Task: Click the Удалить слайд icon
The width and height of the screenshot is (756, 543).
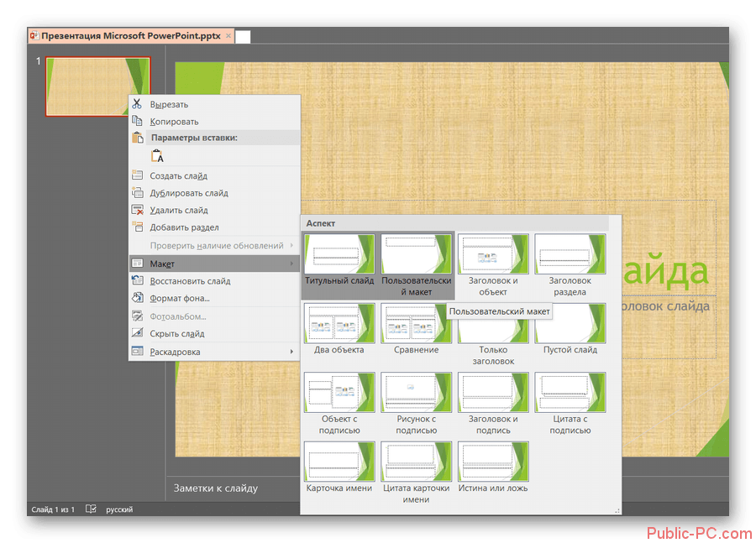Action: (x=138, y=211)
